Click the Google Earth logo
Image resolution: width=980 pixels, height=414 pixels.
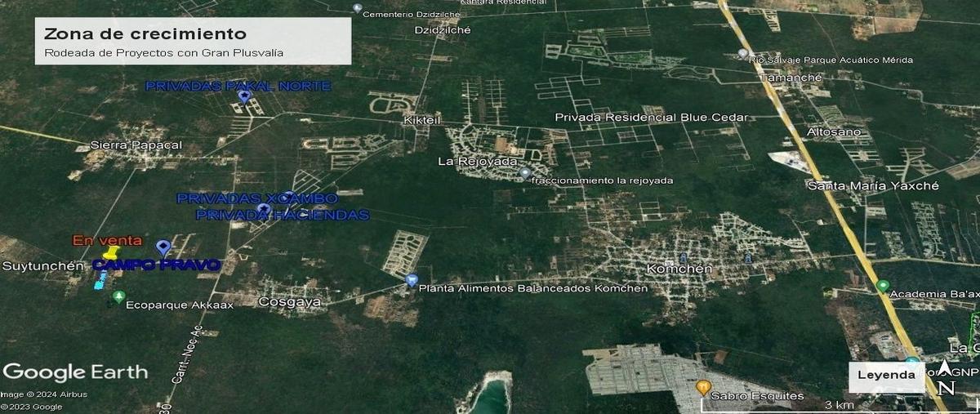(75, 372)
